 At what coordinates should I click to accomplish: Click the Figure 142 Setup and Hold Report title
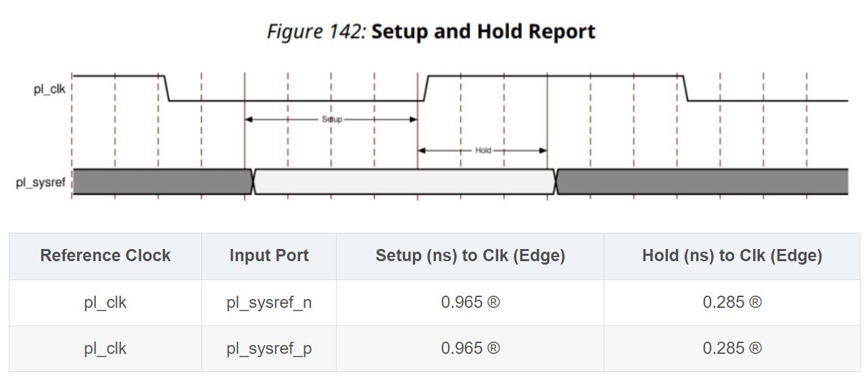click(x=431, y=32)
